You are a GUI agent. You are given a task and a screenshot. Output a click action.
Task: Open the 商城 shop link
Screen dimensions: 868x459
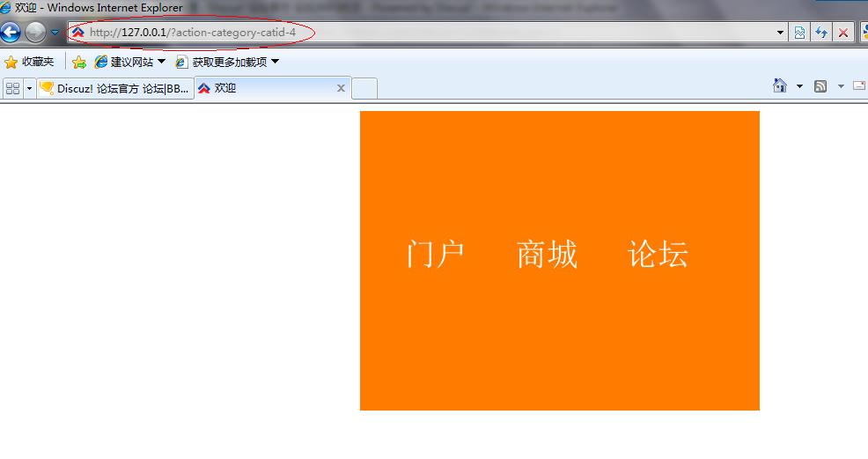pos(548,255)
